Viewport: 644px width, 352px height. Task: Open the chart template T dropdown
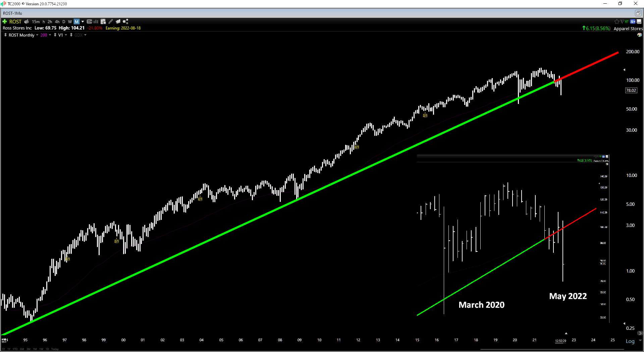pos(90,21)
